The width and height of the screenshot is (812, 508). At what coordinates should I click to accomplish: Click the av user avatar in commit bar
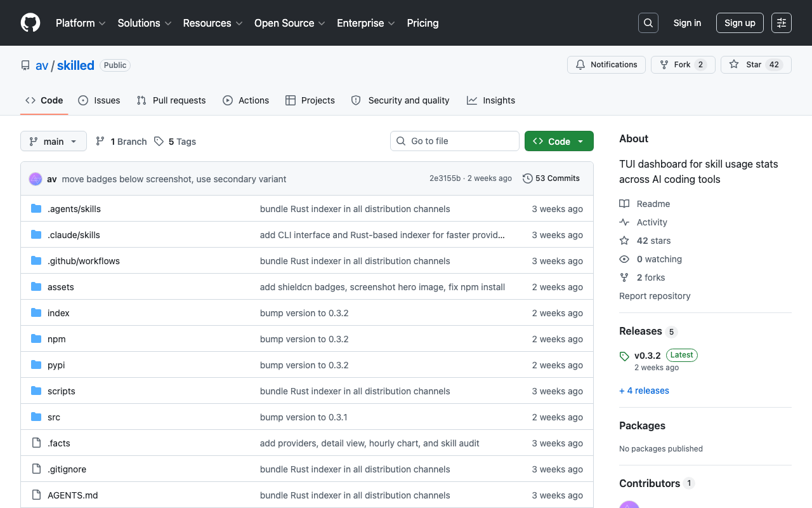[x=36, y=179]
